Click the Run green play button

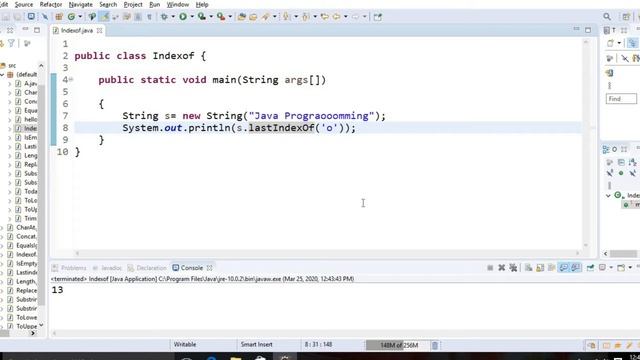tap(183, 17)
